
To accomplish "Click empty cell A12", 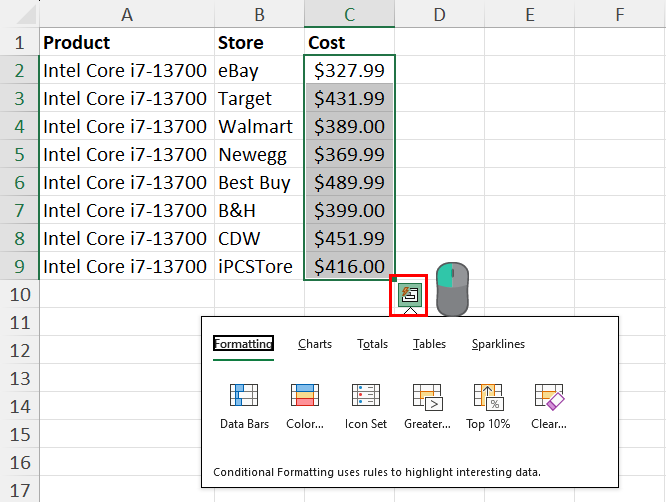I will click(120, 351).
